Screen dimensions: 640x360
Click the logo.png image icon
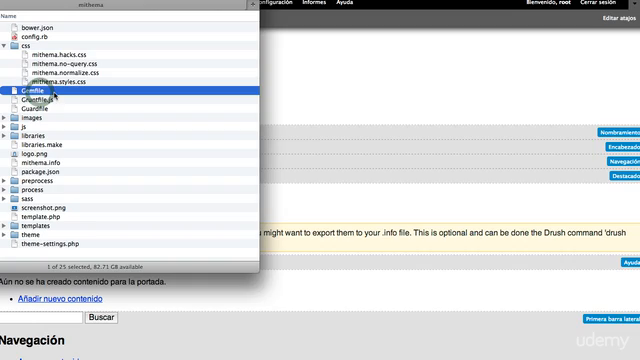pyautogui.click(x=14, y=154)
